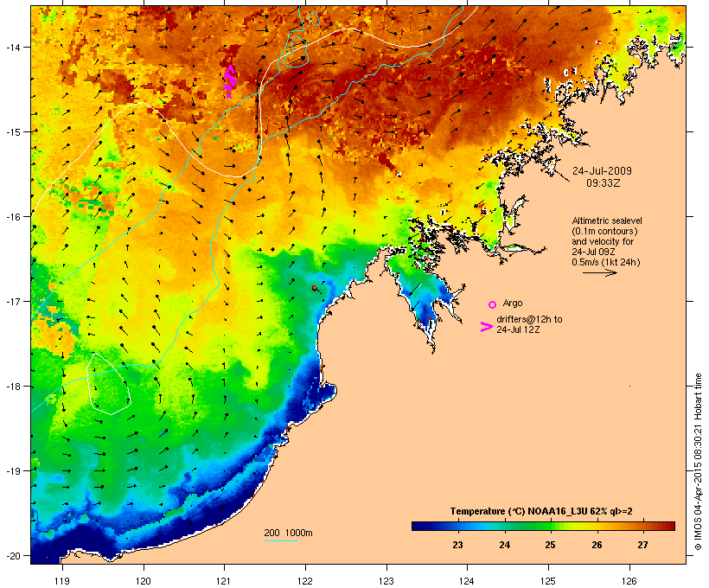
Task: Click the '(0.1m contours)' text
Action: [x=604, y=231]
